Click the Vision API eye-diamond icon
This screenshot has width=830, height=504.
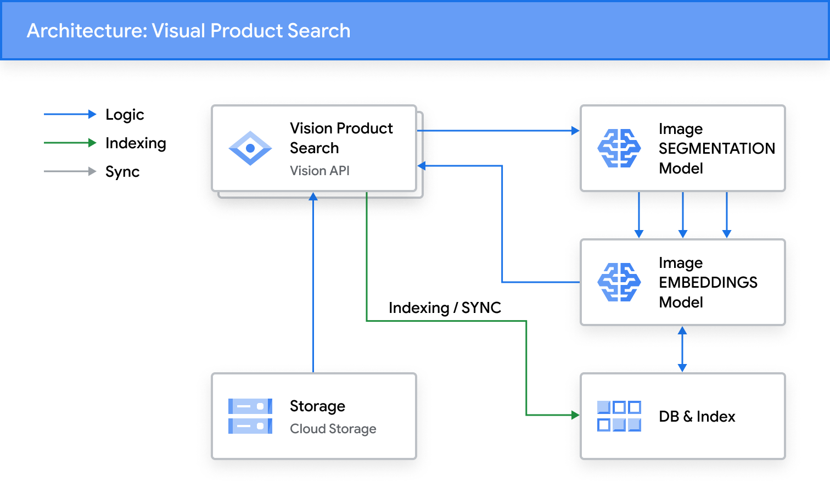(250, 148)
